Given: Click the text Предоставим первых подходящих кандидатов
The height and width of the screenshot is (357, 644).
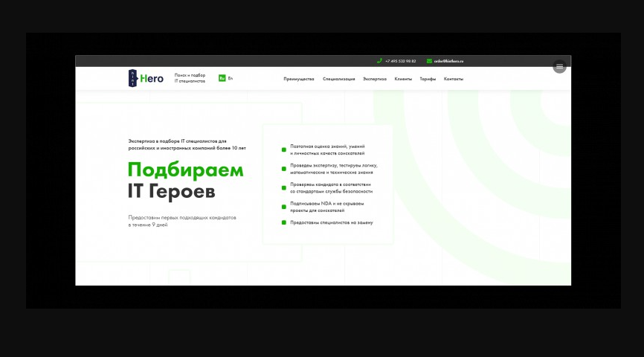Looking at the screenshot, I should point(182,218).
